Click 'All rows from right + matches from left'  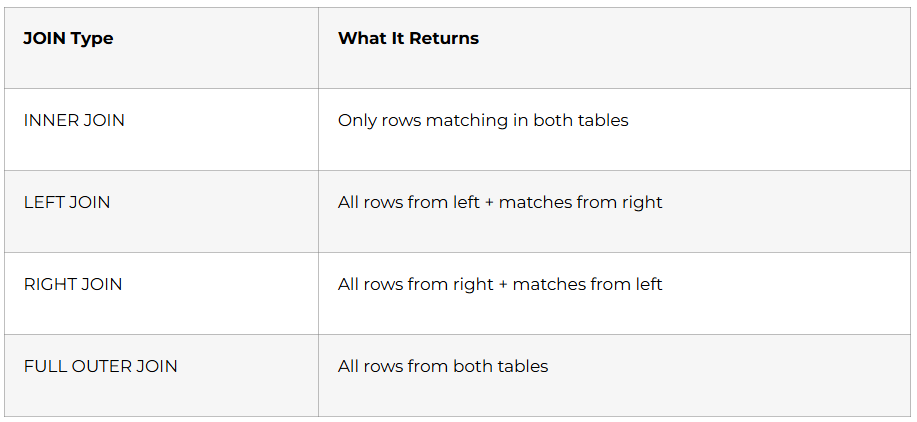[500, 284]
